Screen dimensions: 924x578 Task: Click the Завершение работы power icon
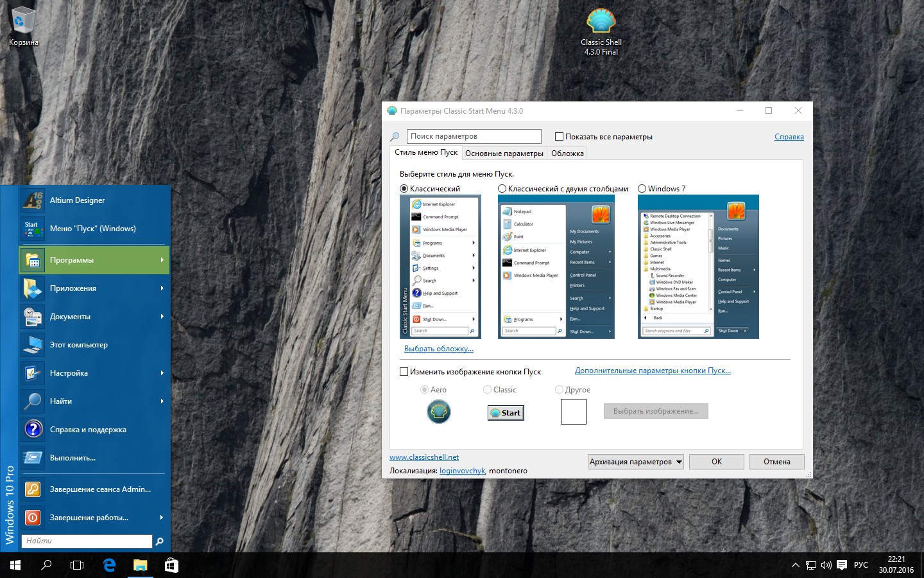click(x=32, y=518)
